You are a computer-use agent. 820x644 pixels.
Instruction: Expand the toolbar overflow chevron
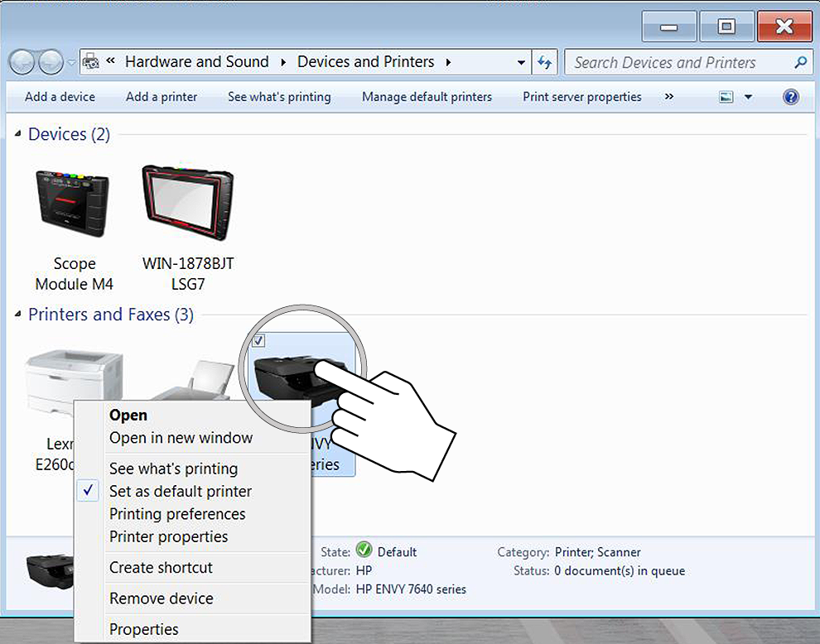(x=668, y=97)
